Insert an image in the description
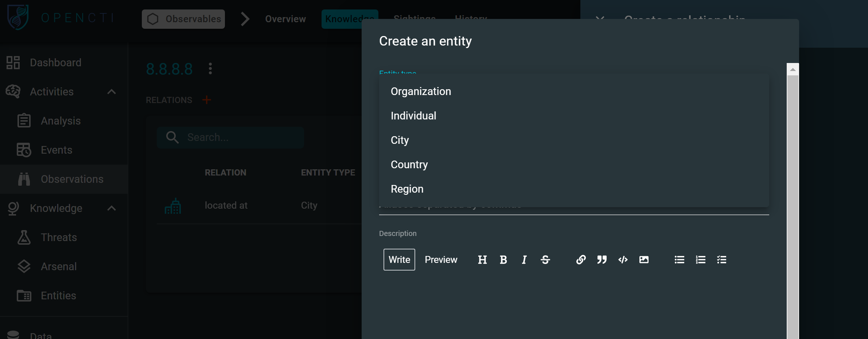Screen dimensions: 868x339 click(644, 260)
